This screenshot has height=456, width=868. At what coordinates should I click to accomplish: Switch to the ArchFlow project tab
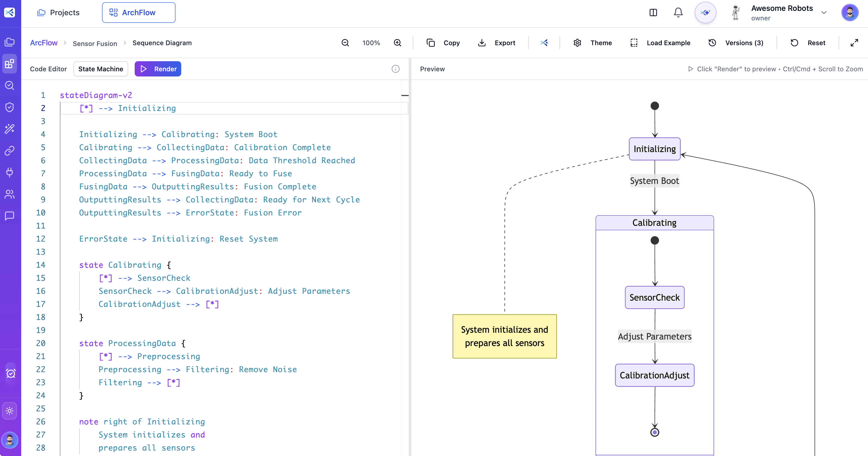pyautogui.click(x=138, y=13)
